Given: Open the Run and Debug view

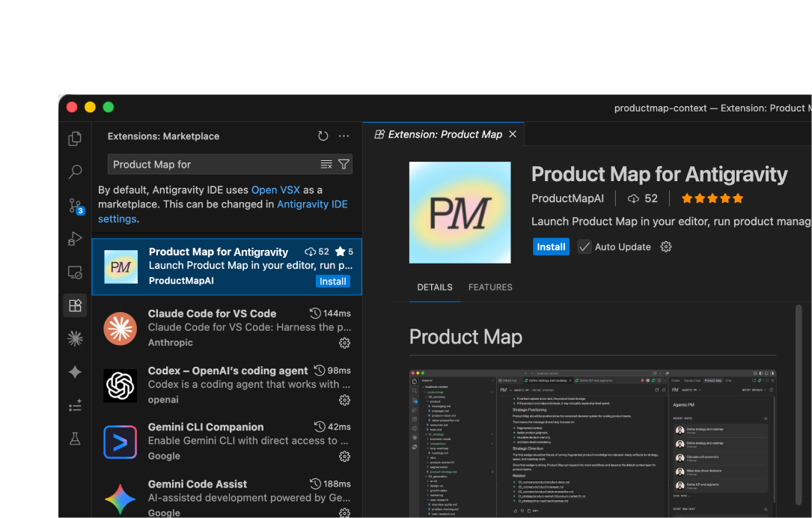Looking at the screenshot, I should [75, 239].
